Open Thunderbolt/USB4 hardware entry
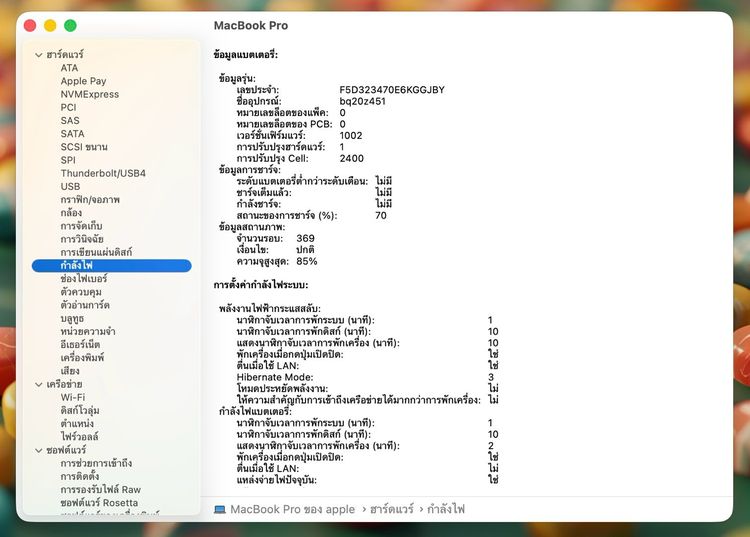Screen dimensions: 750x537 click(x=103, y=173)
